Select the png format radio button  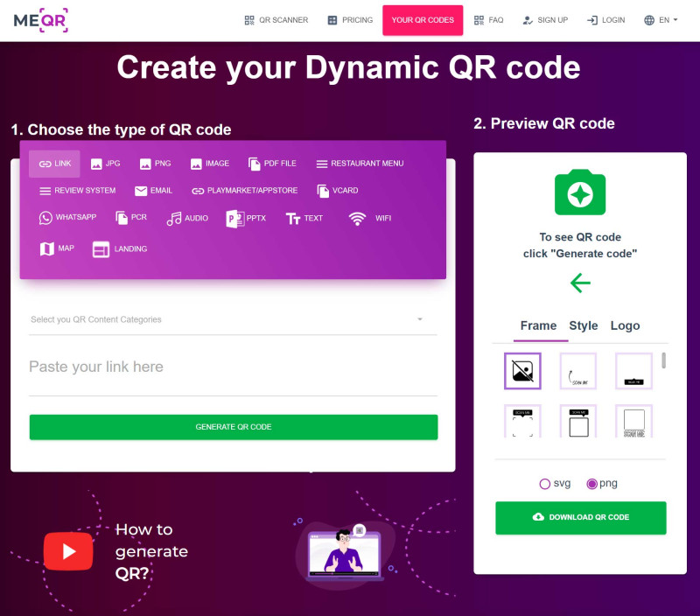click(x=592, y=484)
